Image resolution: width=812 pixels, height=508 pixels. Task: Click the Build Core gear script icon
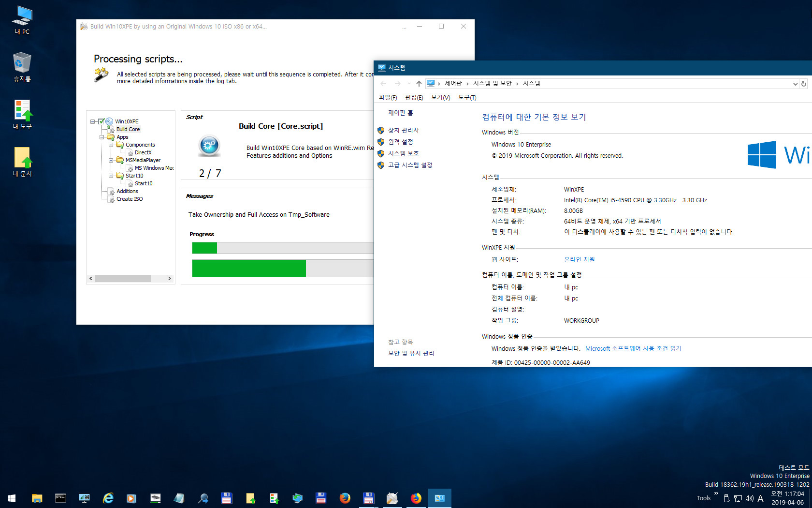coord(111,130)
